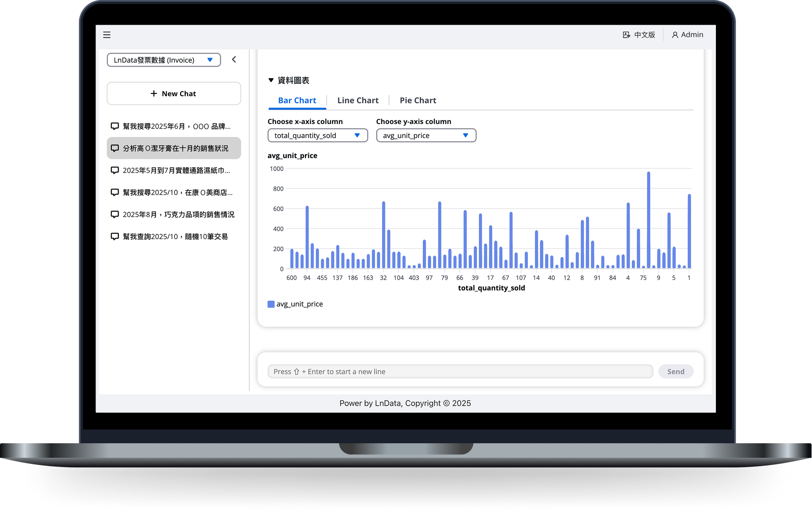Switch to the Pie Chart tab
This screenshot has height=512, width=812.
418,101
